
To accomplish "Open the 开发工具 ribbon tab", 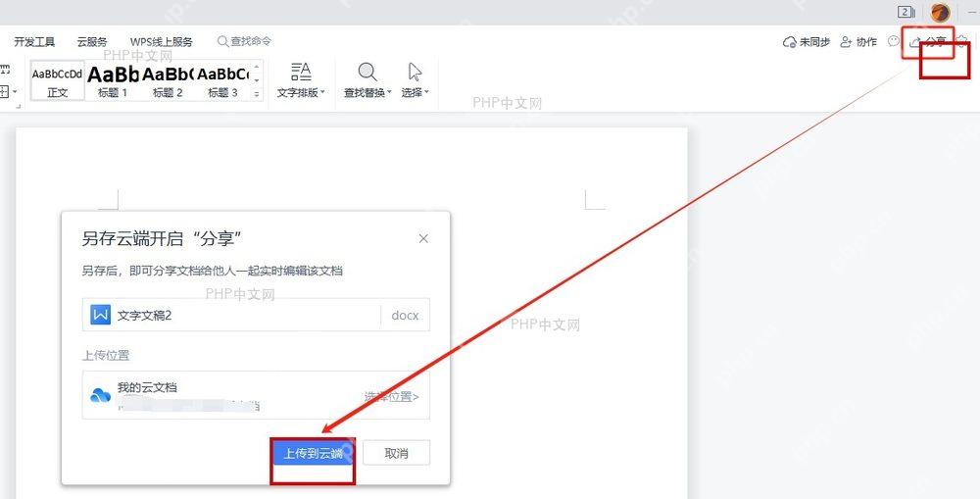I will (34, 42).
